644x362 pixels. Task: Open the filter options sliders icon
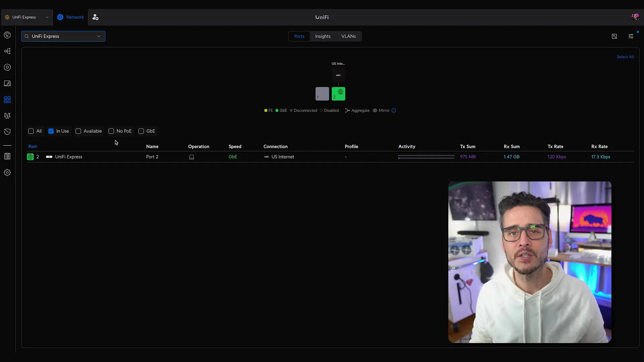tap(631, 36)
